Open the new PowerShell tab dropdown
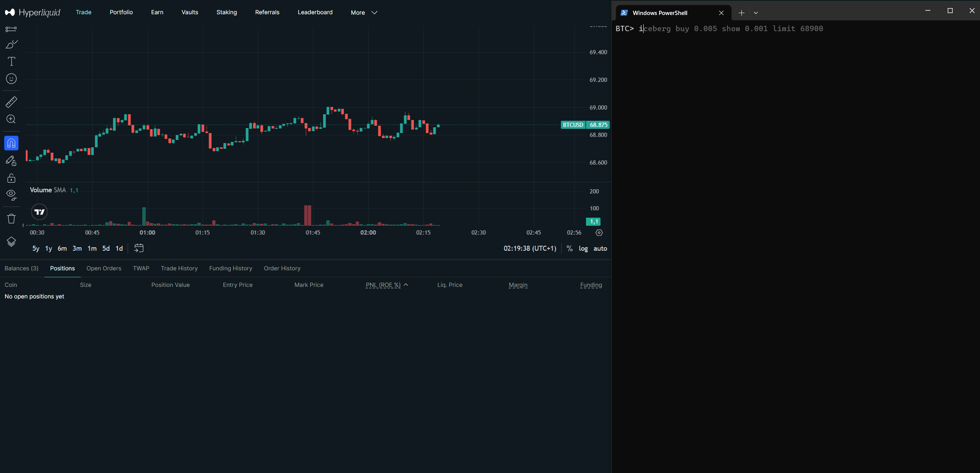 (756, 12)
